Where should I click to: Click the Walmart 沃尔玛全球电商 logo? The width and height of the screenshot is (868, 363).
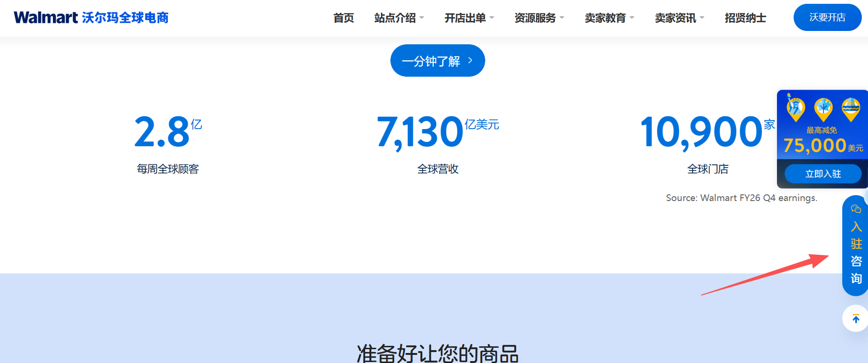[91, 18]
